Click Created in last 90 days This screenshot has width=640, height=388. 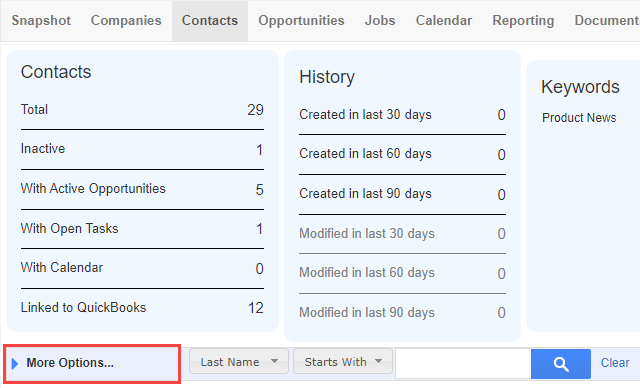(402, 194)
